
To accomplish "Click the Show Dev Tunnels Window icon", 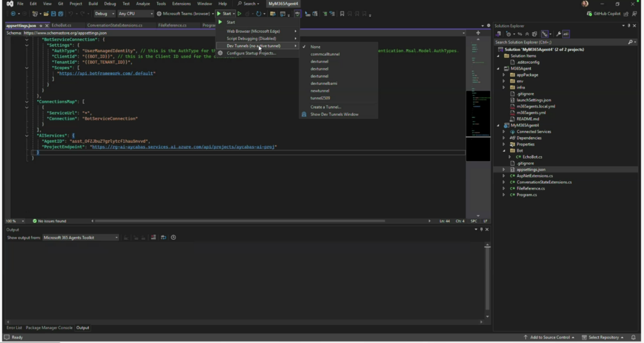I will 304,114.
